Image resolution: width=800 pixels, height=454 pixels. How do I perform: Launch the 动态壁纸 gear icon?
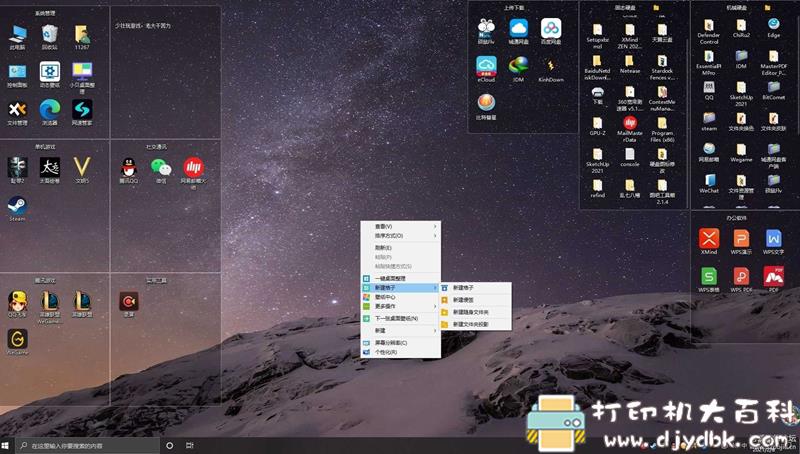[49, 74]
